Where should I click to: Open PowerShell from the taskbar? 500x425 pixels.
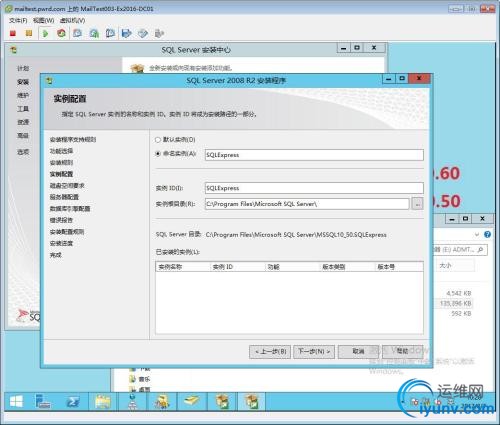point(72,402)
